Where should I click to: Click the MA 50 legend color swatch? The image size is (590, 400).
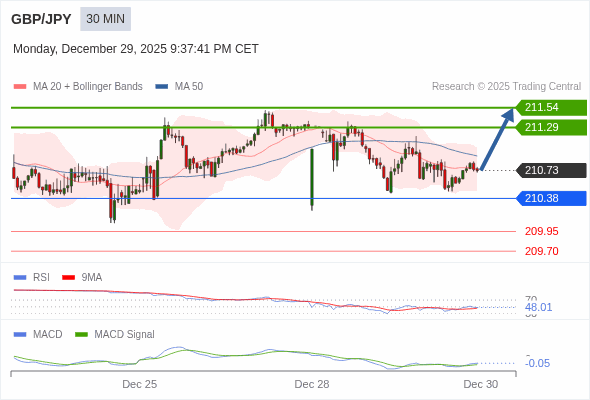point(162,87)
